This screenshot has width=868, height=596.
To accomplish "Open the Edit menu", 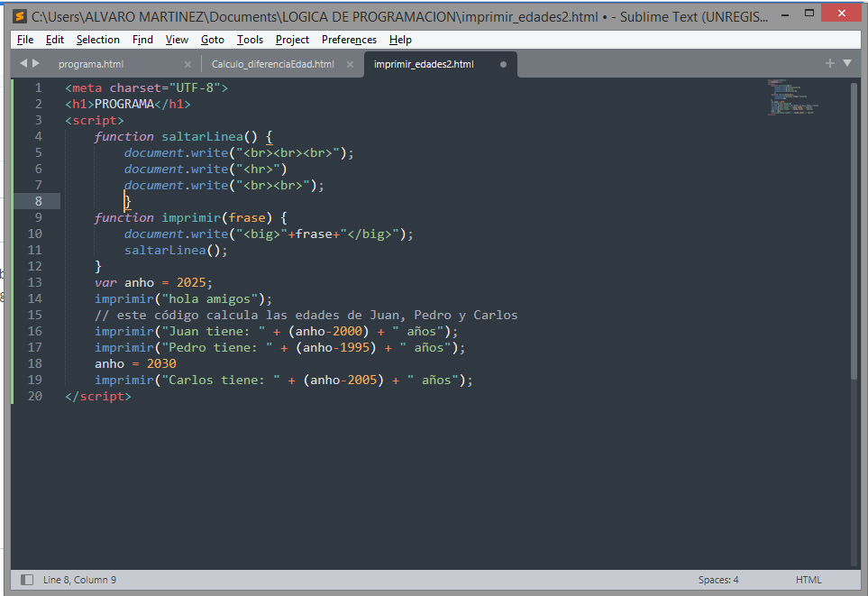I will tap(54, 40).
